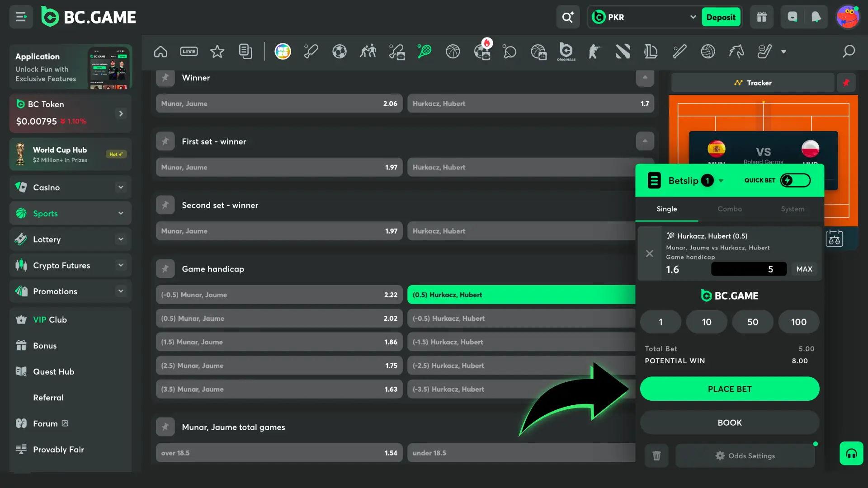Select (-0.5) Munar, Jaume at 2.22
Screen dimensions: 868x488
[279, 295]
